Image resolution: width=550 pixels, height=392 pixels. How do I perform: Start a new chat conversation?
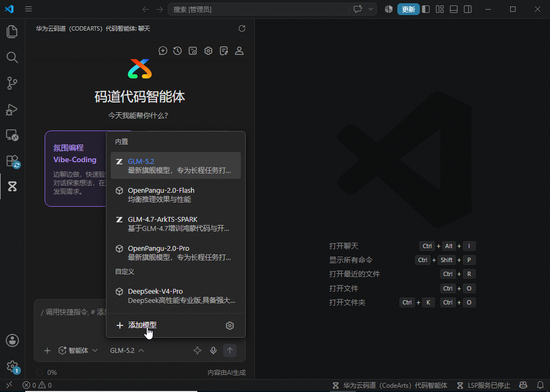pos(163,51)
